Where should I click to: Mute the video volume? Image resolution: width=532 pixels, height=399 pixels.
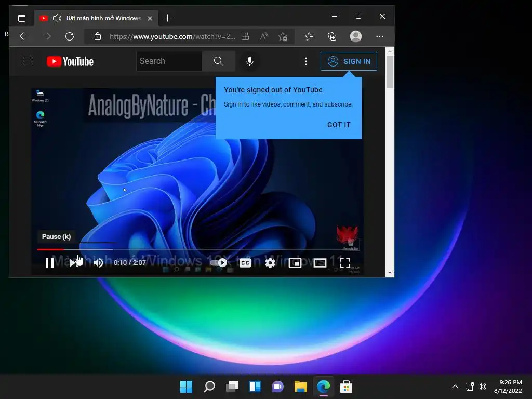[98, 262]
